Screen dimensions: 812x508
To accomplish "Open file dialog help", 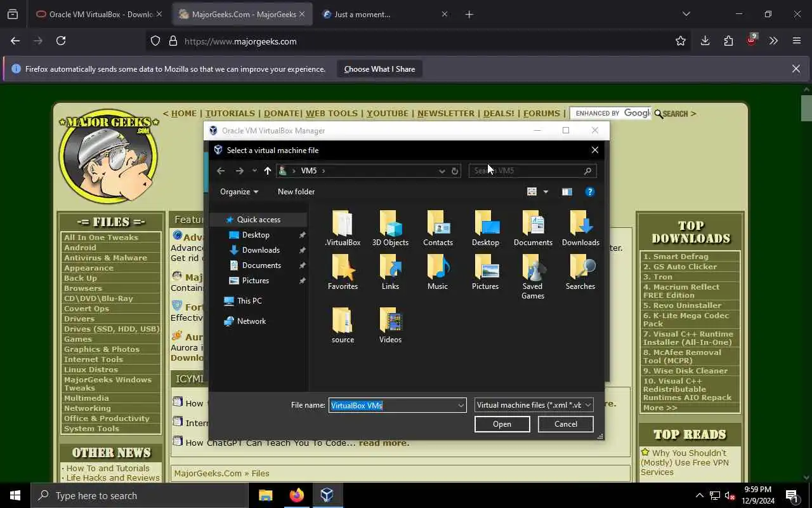I will (x=589, y=192).
